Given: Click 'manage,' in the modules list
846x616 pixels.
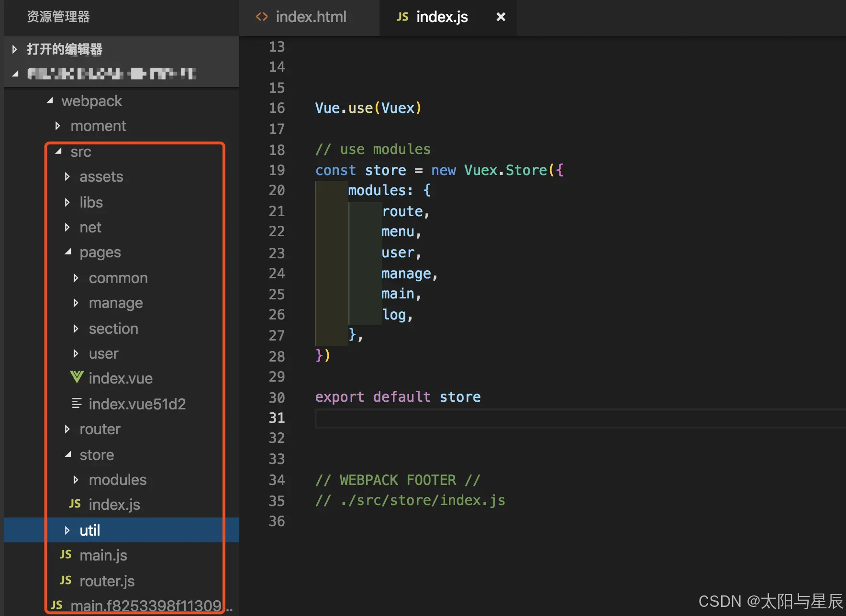Looking at the screenshot, I should click(410, 274).
